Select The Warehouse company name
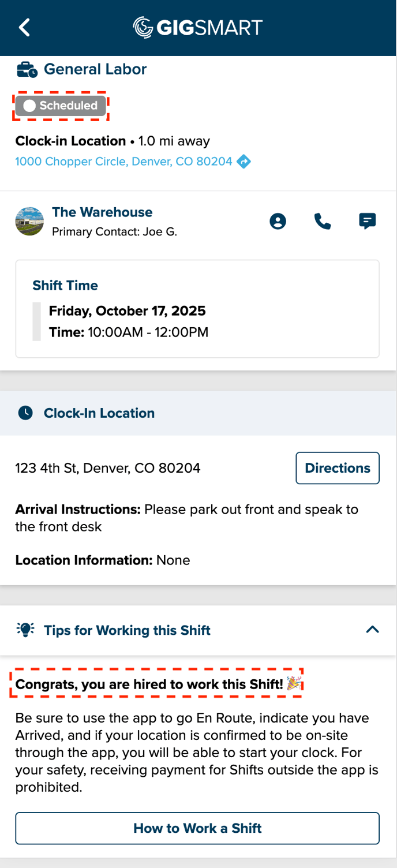This screenshot has width=397, height=868. (x=102, y=212)
